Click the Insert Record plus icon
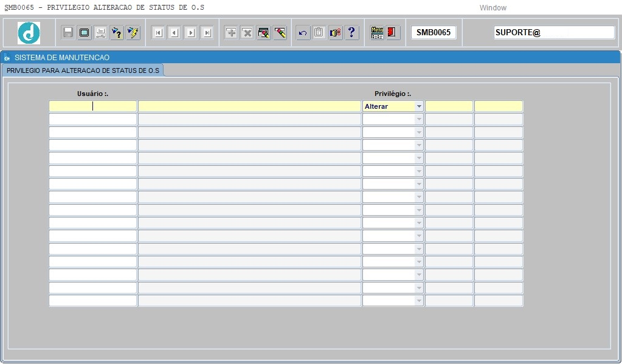 [x=231, y=33]
